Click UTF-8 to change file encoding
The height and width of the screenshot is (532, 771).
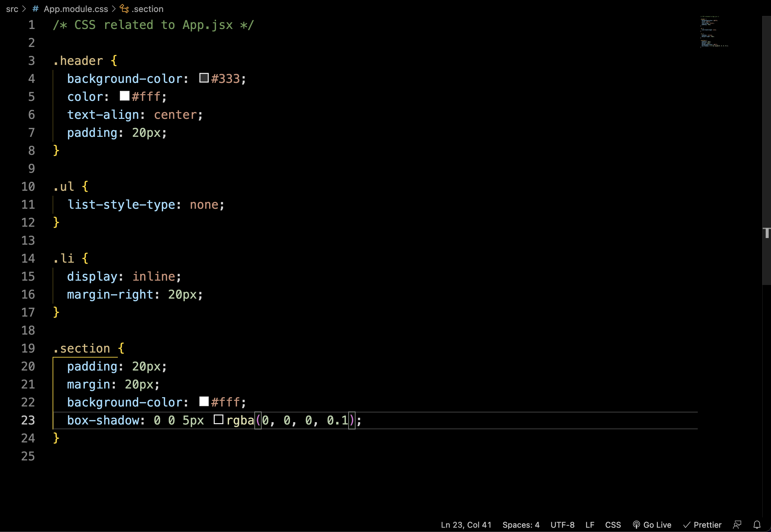pos(563,525)
